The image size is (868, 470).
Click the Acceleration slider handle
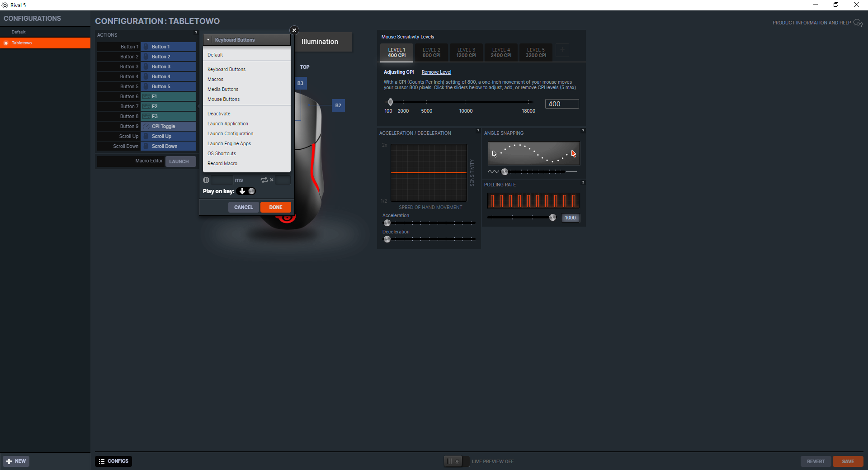tap(387, 223)
